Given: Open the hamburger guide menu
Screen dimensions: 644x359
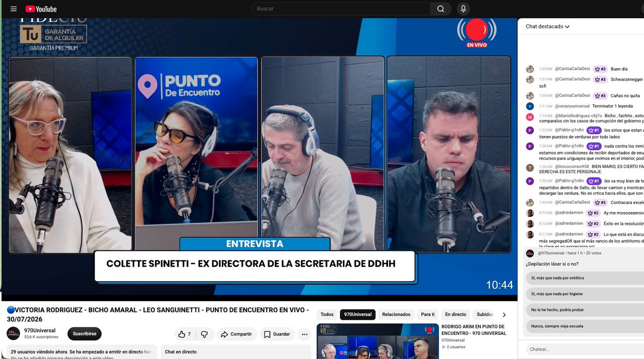Looking at the screenshot, I should pyautogui.click(x=14, y=9).
